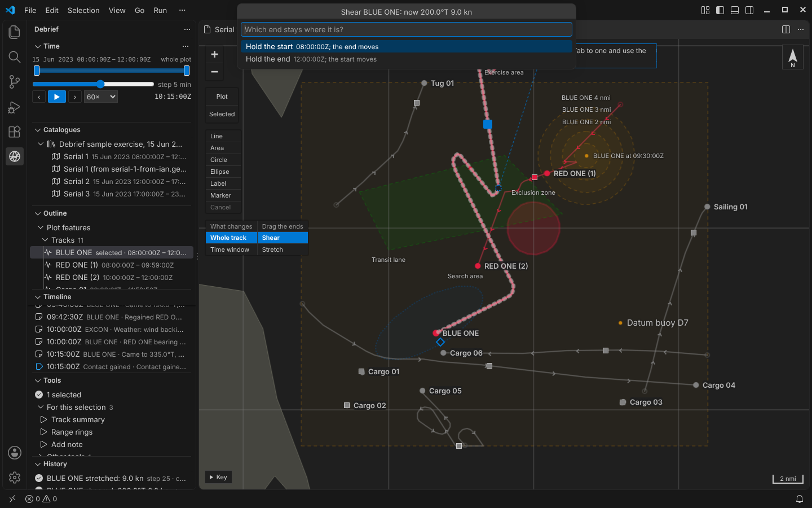Click the north arrow compass icon
The height and width of the screenshot is (508, 812).
[x=793, y=57]
